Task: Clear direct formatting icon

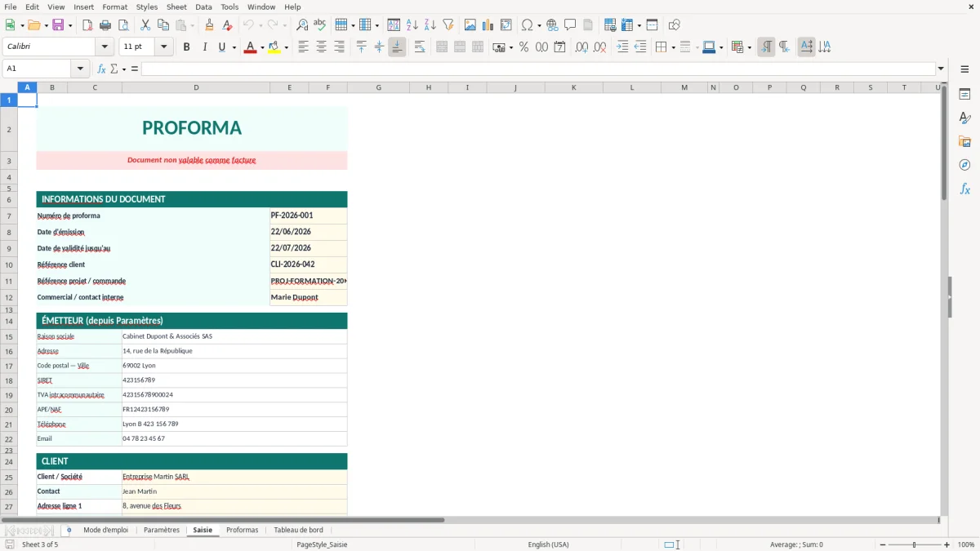Action: (x=228, y=25)
